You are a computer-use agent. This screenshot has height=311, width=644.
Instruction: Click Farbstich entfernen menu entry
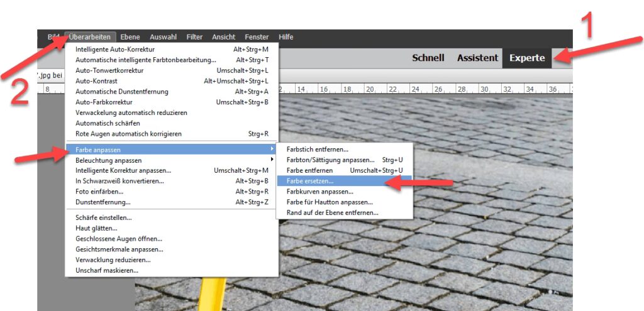click(317, 150)
